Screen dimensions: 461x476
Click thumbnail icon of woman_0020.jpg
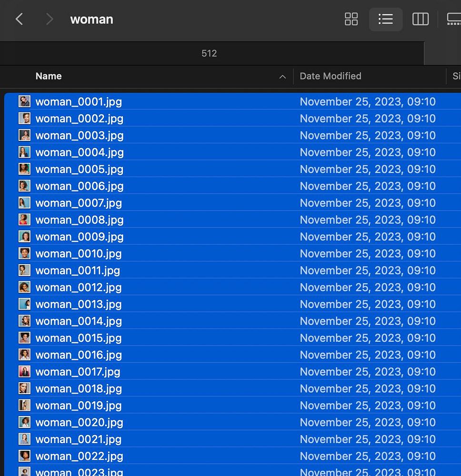(24, 422)
